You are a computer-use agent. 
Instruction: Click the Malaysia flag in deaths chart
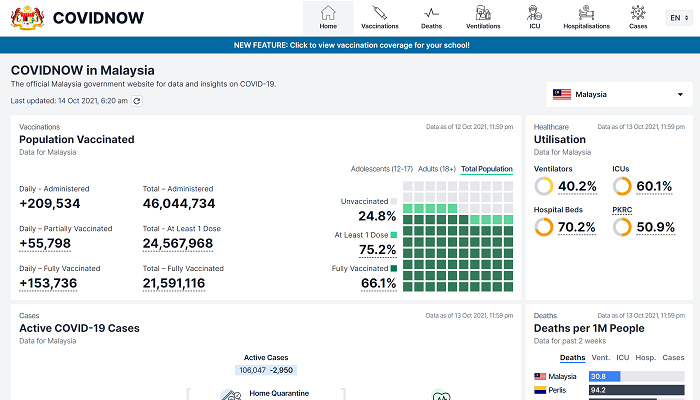pyautogui.click(x=540, y=376)
